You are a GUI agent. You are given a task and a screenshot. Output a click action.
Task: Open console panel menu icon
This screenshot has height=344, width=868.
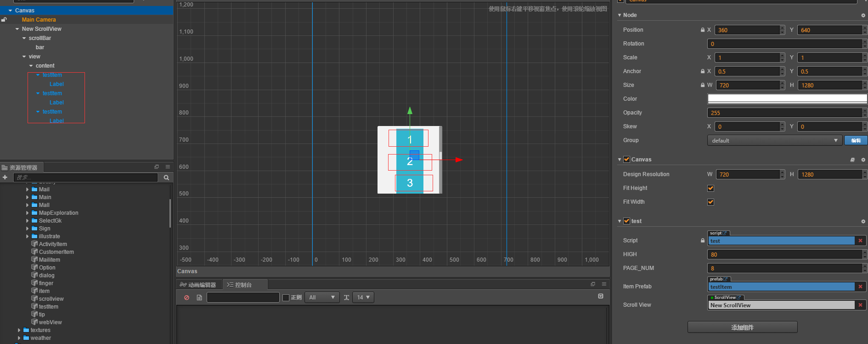tap(604, 284)
